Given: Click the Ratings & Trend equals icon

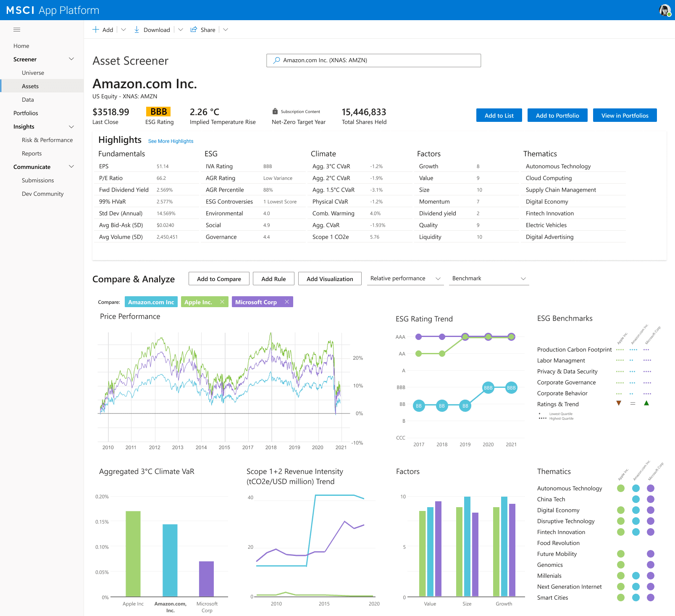Looking at the screenshot, I should coord(633,403).
